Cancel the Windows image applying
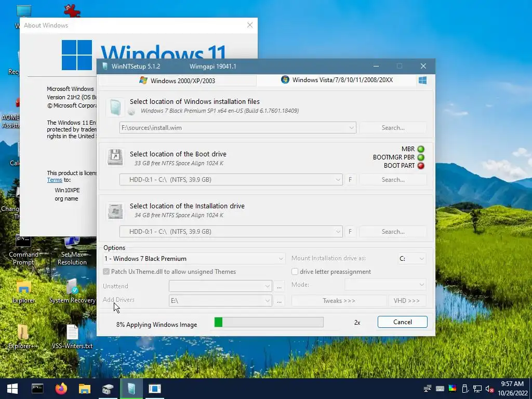This screenshot has width=532, height=399. tap(403, 322)
